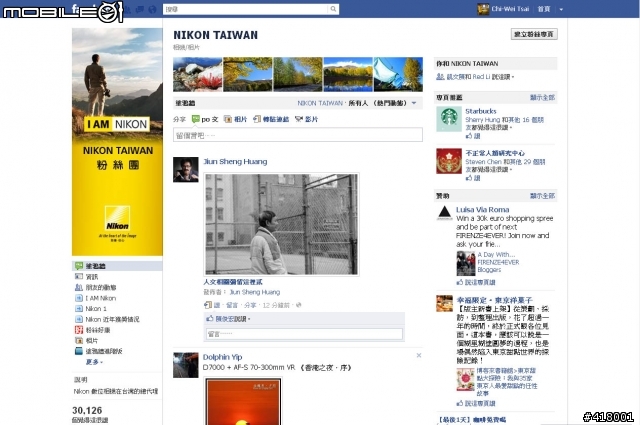The image size is (640, 425).
Task: Click comment box under Jiun Sheng Huang's post
Action: pyautogui.click(x=304, y=334)
